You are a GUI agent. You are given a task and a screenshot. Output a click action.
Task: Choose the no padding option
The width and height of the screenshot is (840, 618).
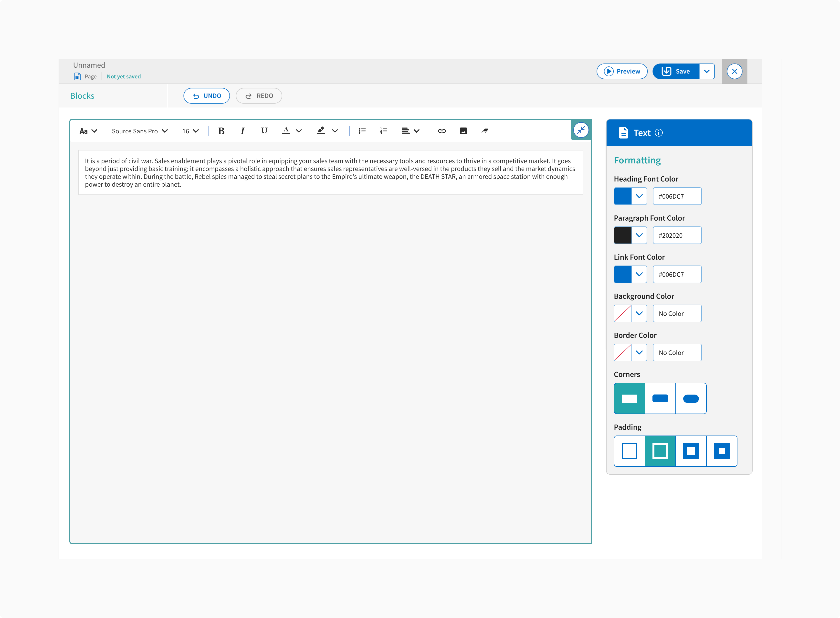coord(630,451)
